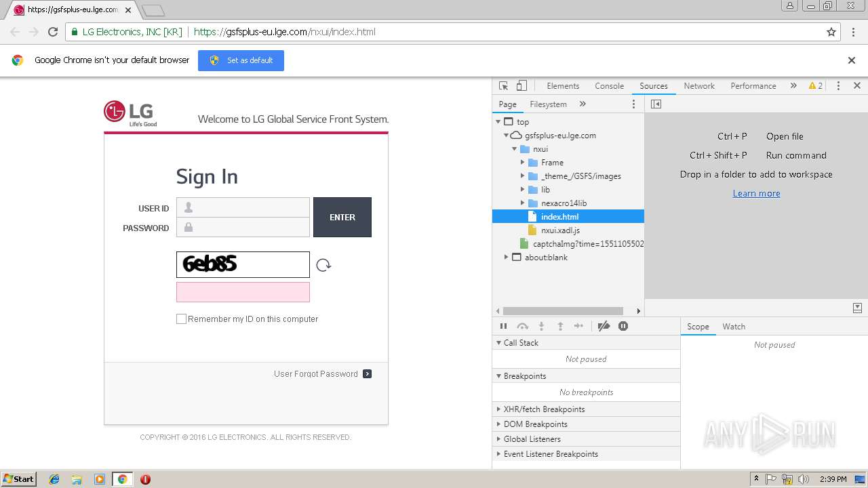Select index.html in the file tree
868x488 pixels.
(x=568, y=217)
